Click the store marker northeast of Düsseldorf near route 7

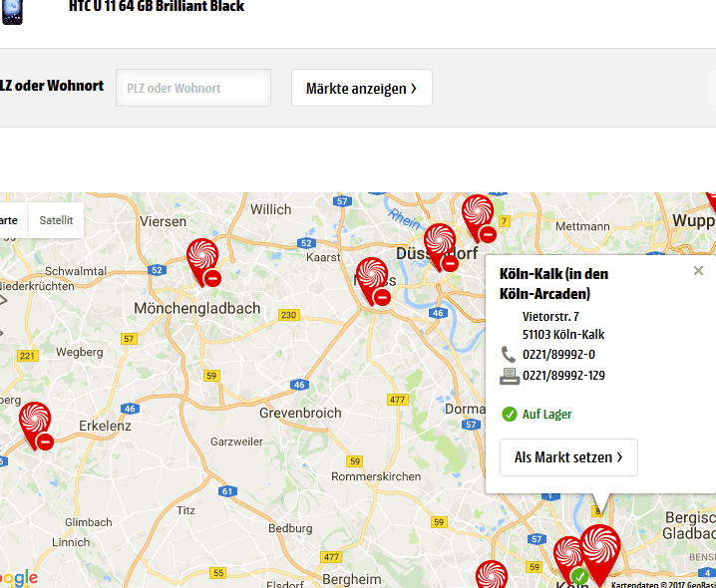tap(478, 218)
